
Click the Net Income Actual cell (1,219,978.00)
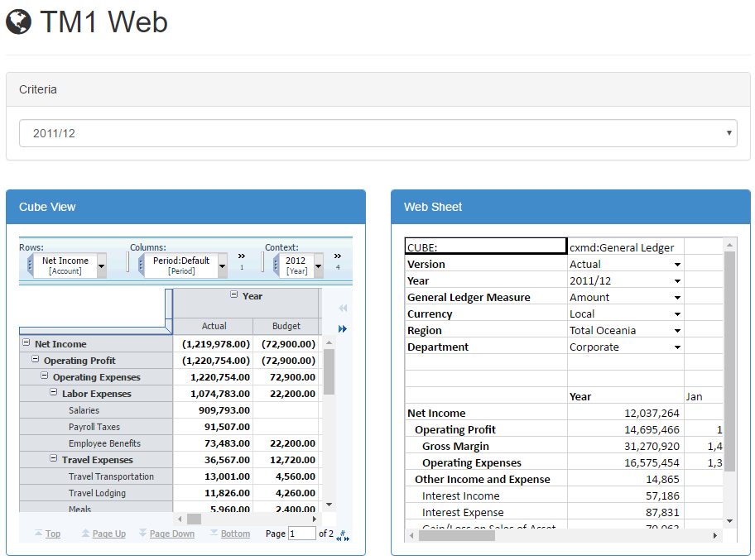click(x=213, y=344)
